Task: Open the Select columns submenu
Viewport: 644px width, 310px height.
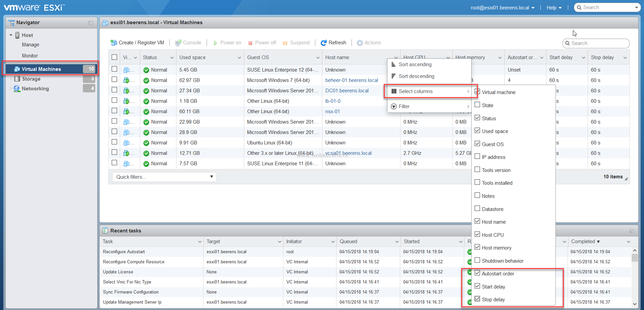Action: pos(429,91)
